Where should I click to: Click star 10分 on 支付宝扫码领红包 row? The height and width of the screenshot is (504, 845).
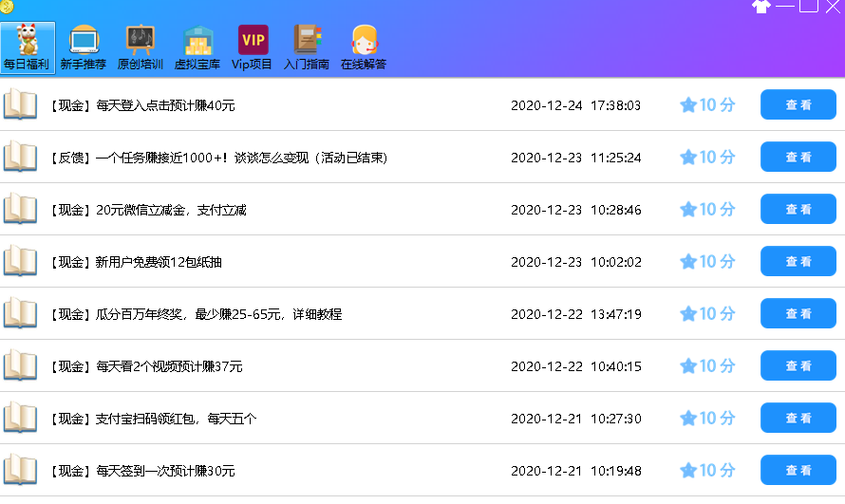(707, 418)
